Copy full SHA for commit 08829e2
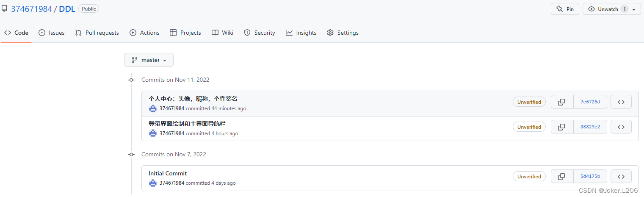The height and width of the screenshot is (197, 644). pyautogui.click(x=562, y=127)
